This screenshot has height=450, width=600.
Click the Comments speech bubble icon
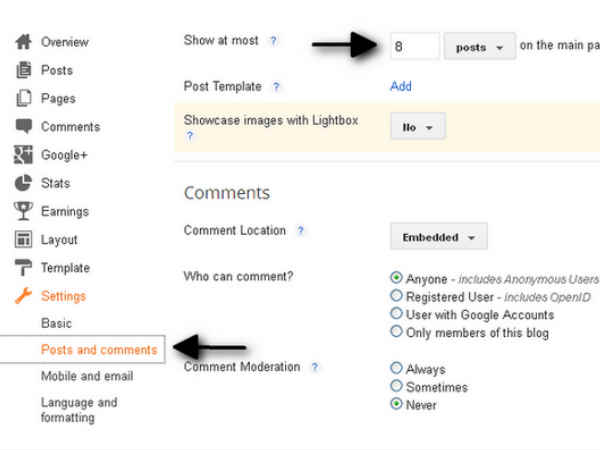coord(23,126)
